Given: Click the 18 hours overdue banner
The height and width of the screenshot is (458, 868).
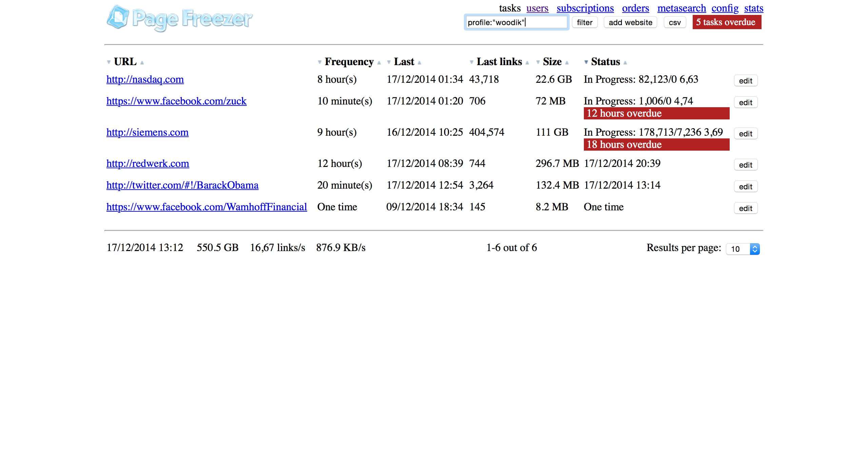Looking at the screenshot, I should [656, 145].
